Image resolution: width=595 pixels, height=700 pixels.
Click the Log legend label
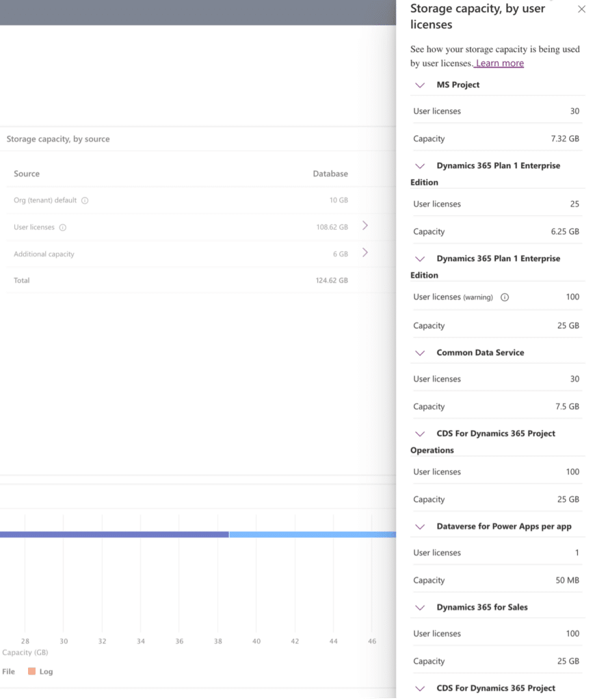point(46,671)
